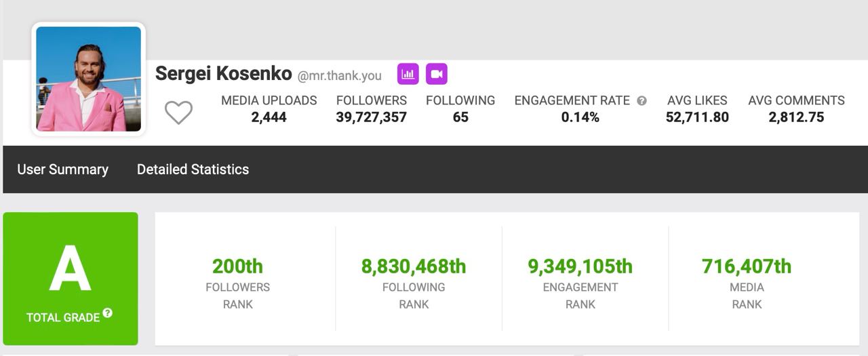The width and height of the screenshot is (868, 356).
Task: Click the media uploads count 2,444
Action: [269, 117]
